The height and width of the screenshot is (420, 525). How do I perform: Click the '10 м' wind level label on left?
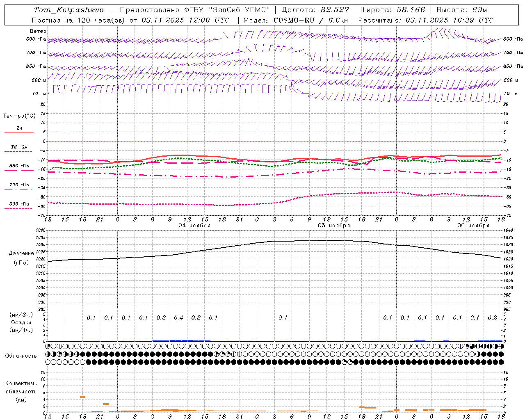39,94
